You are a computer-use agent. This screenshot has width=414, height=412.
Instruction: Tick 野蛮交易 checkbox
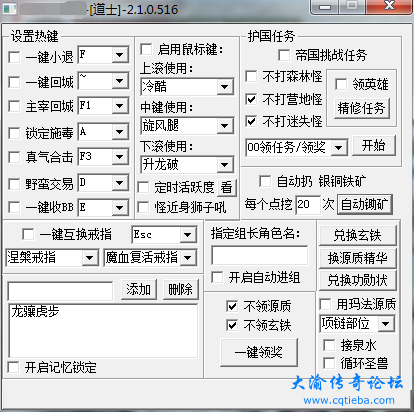pyautogui.click(x=14, y=184)
